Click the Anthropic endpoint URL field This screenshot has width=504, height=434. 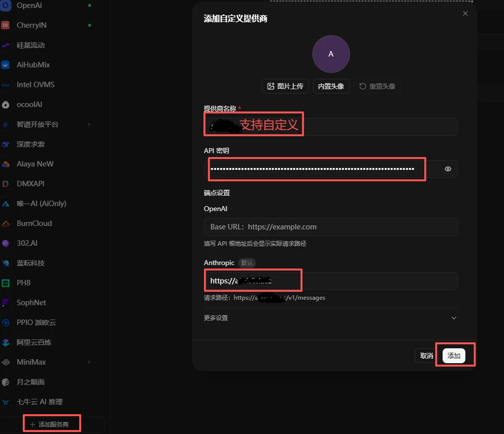331,281
